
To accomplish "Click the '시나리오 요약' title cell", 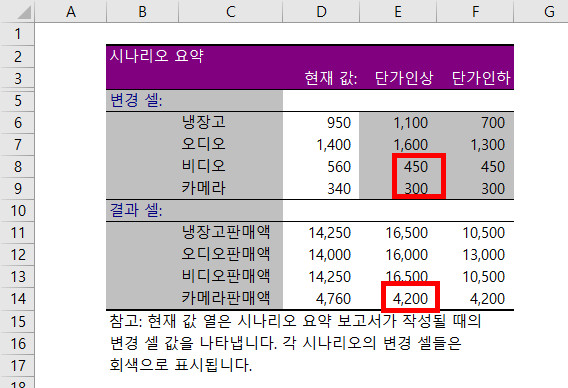I will click(157, 56).
